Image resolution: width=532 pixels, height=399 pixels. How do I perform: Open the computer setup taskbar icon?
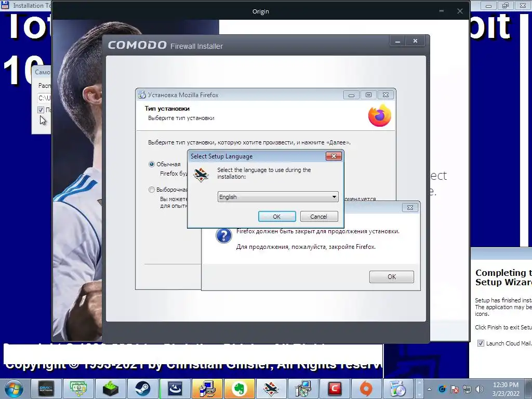click(207, 389)
